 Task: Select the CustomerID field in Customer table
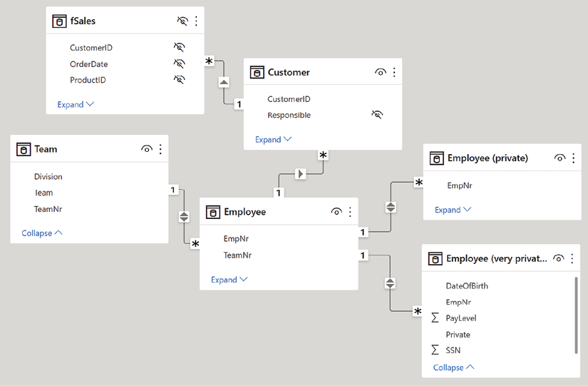click(x=289, y=99)
